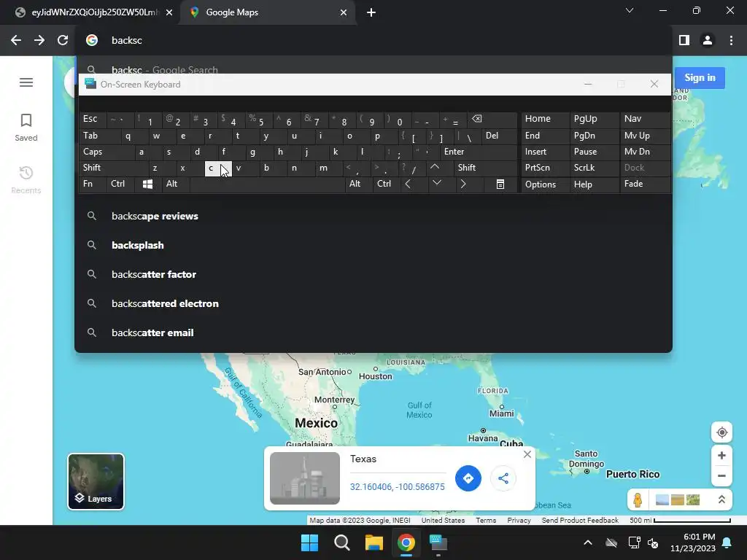The width and height of the screenshot is (747, 560).
Task: Click the address bar with backsc
Action: pyautogui.click(x=373, y=40)
